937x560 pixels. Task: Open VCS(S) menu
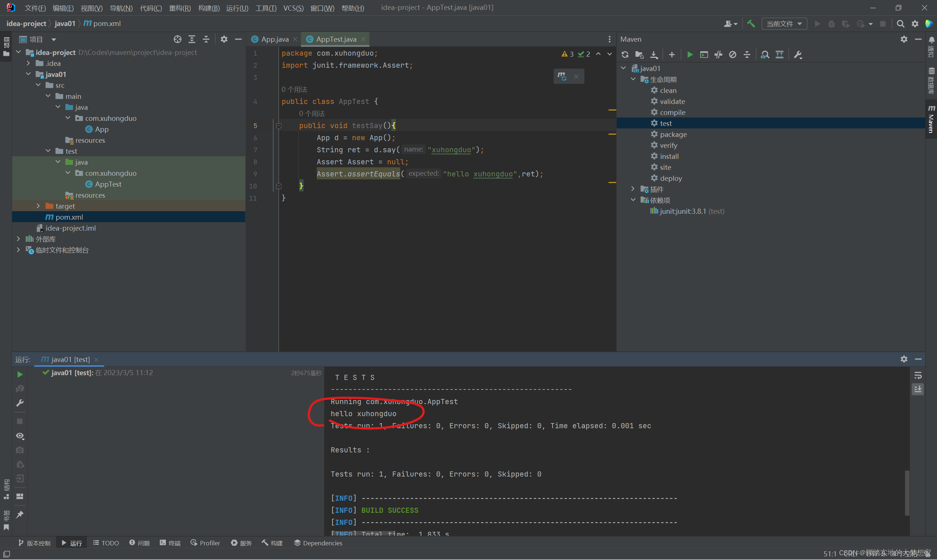coord(293,8)
